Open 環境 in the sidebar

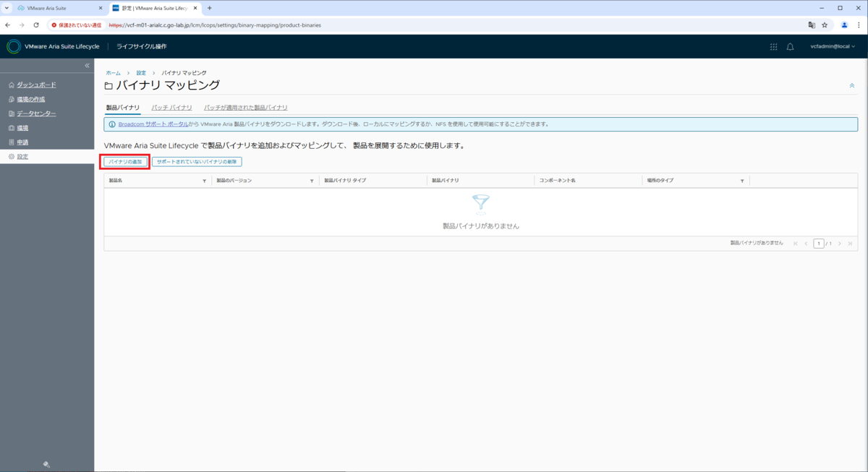tap(23, 128)
